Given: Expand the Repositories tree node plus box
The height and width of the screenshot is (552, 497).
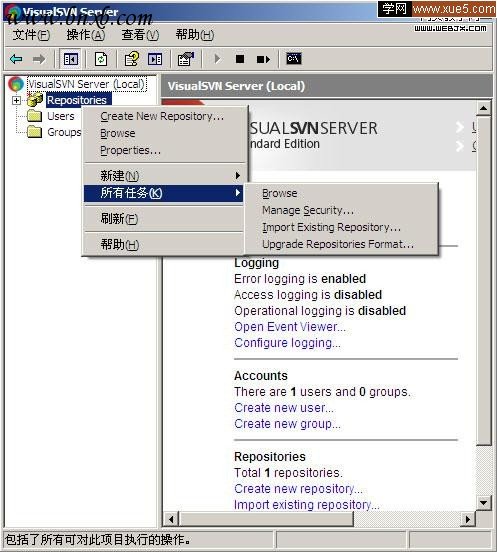Looking at the screenshot, I should pyautogui.click(x=16, y=100).
